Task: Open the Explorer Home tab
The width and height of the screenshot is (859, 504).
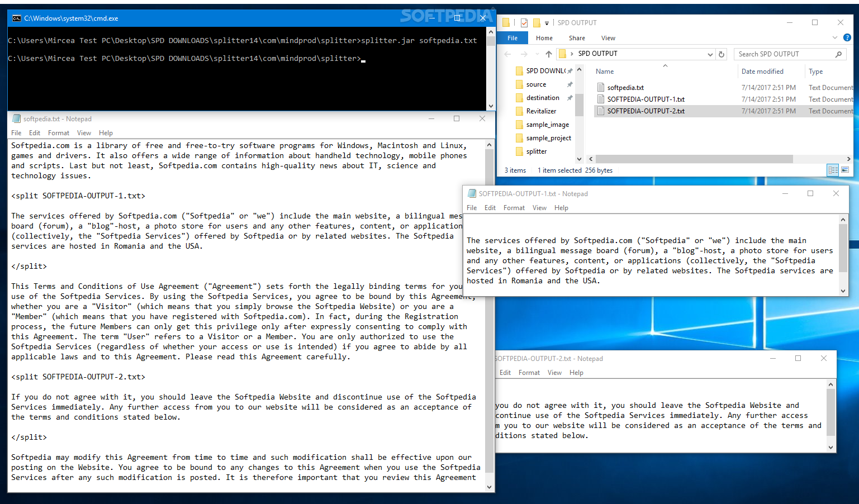Action: (x=544, y=38)
